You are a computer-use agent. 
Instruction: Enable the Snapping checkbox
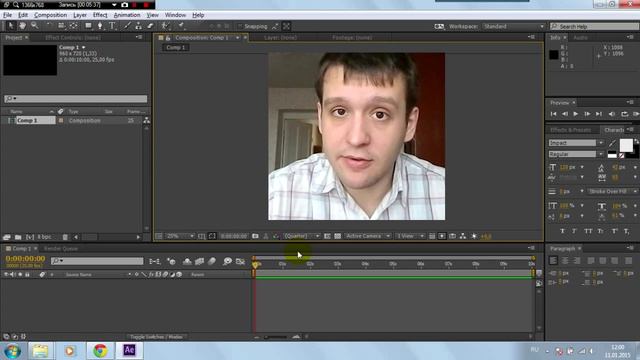240,26
